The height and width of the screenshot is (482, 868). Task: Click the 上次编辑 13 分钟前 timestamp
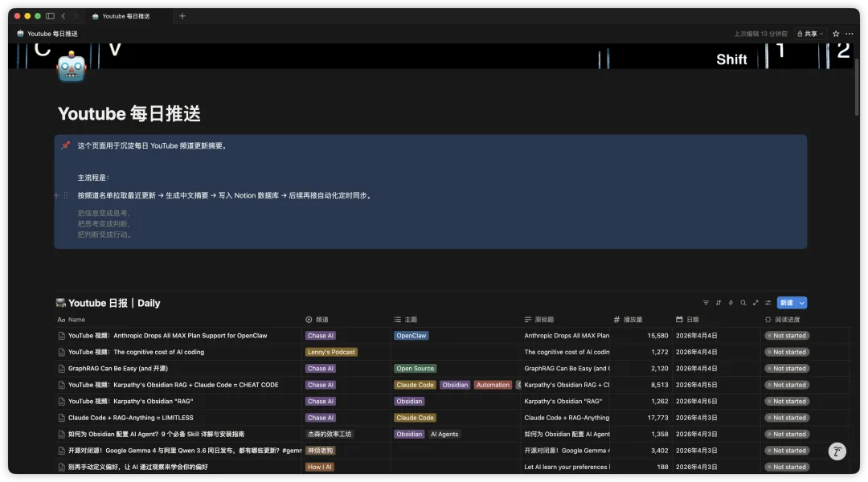(x=760, y=34)
